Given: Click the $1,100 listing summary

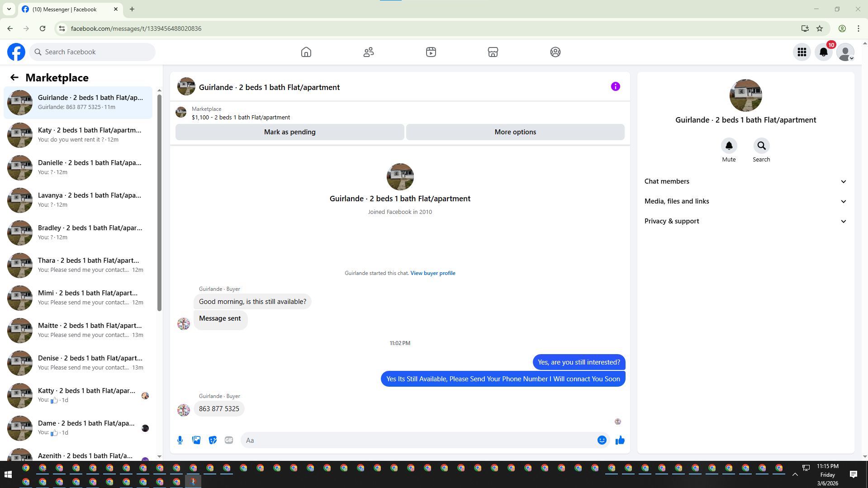Looking at the screenshot, I should pyautogui.click(x=241, y=118).
